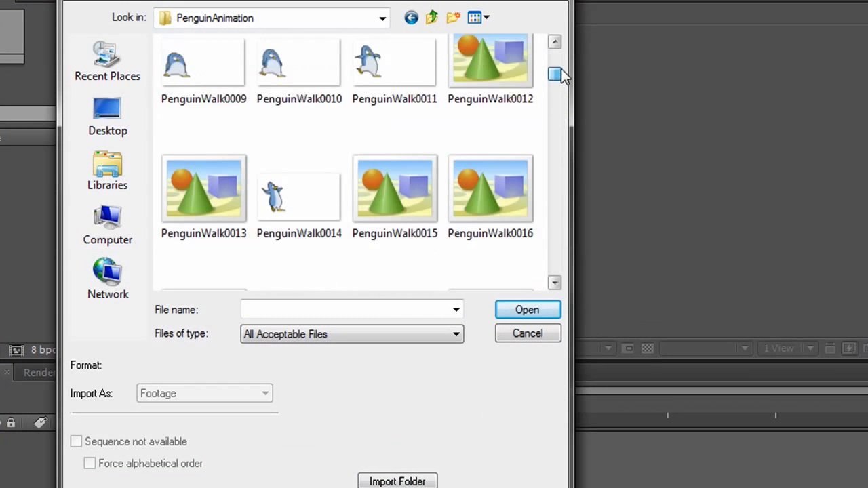Click the PenguinWalk0011 file name label
The image size is (868, 488).
tap(395, 99)
